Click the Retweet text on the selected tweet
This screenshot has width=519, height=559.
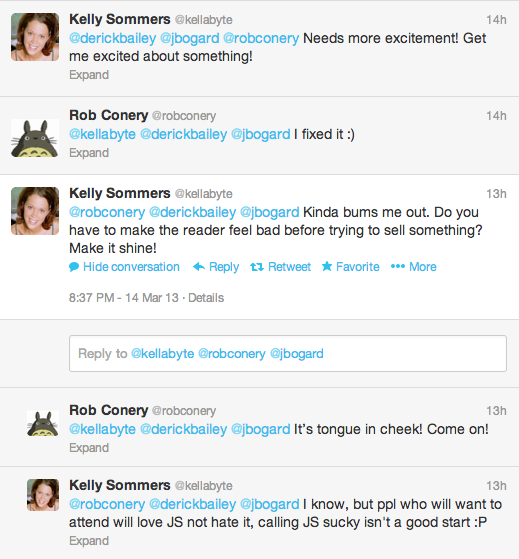point(289,267)
